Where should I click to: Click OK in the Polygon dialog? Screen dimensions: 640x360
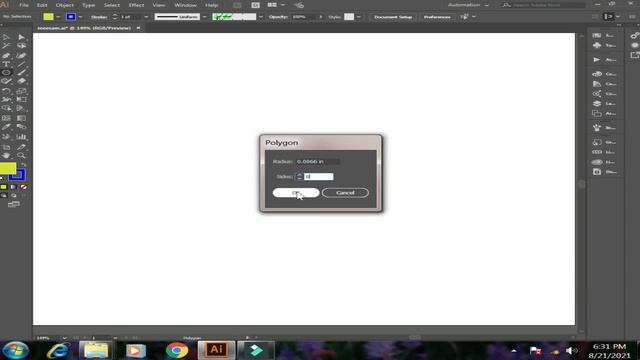[x=296, y=193]
